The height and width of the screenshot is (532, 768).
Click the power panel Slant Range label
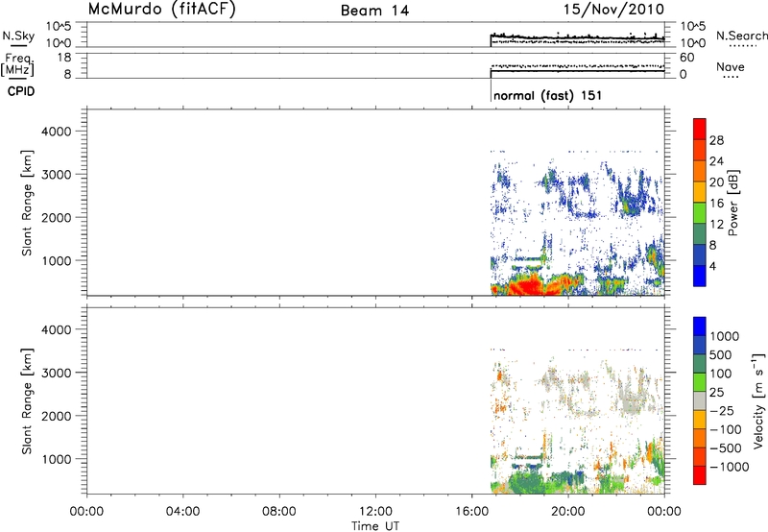[27, 203]
